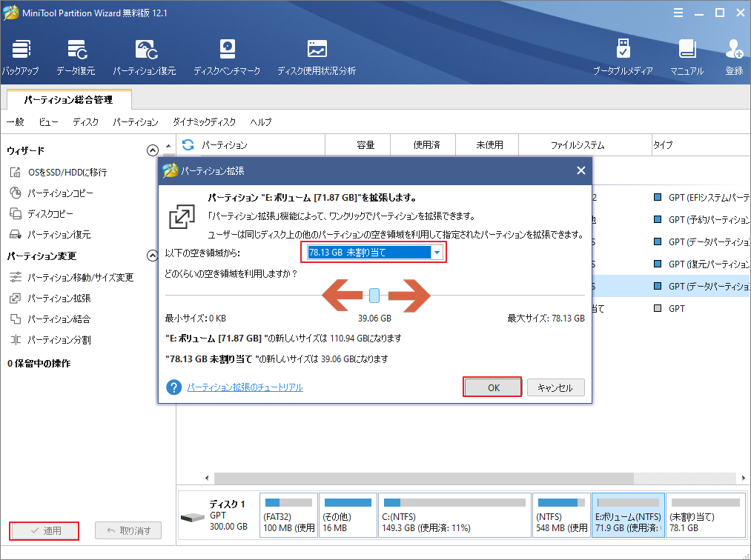Open the ダイナミックディスク menu

[205, 122]
